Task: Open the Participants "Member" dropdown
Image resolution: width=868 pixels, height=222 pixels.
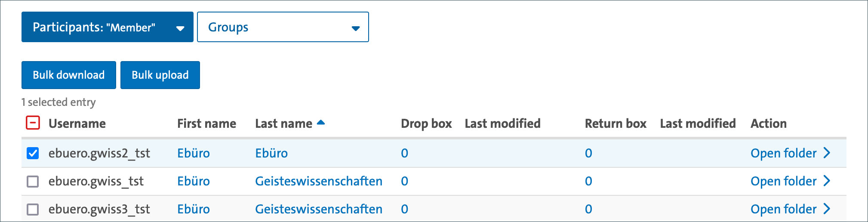Action: [108, 27]
